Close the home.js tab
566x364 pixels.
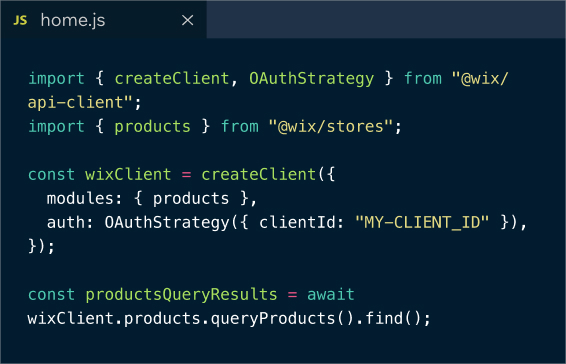tap(188, 20)
